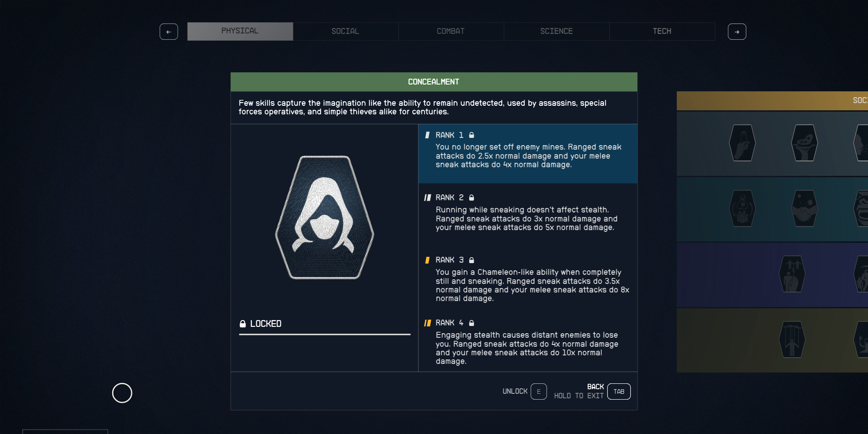
Task: Select the Leadership skill icon showing figures
Action: click(792, 274)
